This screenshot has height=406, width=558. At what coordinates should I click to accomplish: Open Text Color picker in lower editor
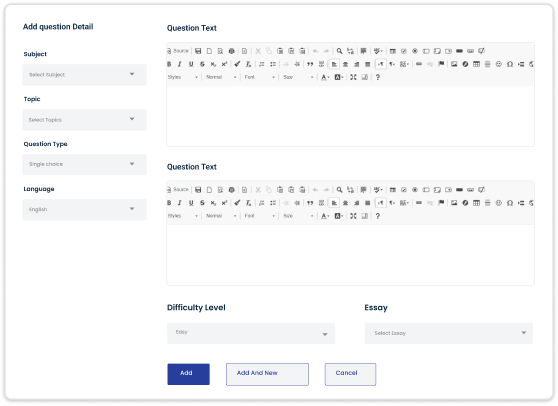pyautogui.click(x=325, y=216)
